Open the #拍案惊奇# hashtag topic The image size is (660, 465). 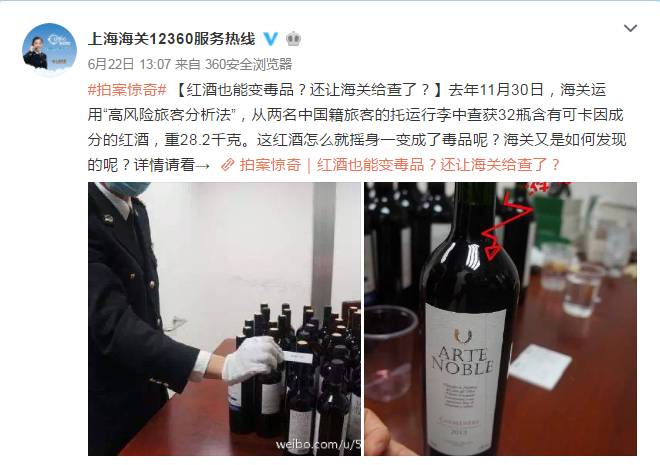[128, 90]
